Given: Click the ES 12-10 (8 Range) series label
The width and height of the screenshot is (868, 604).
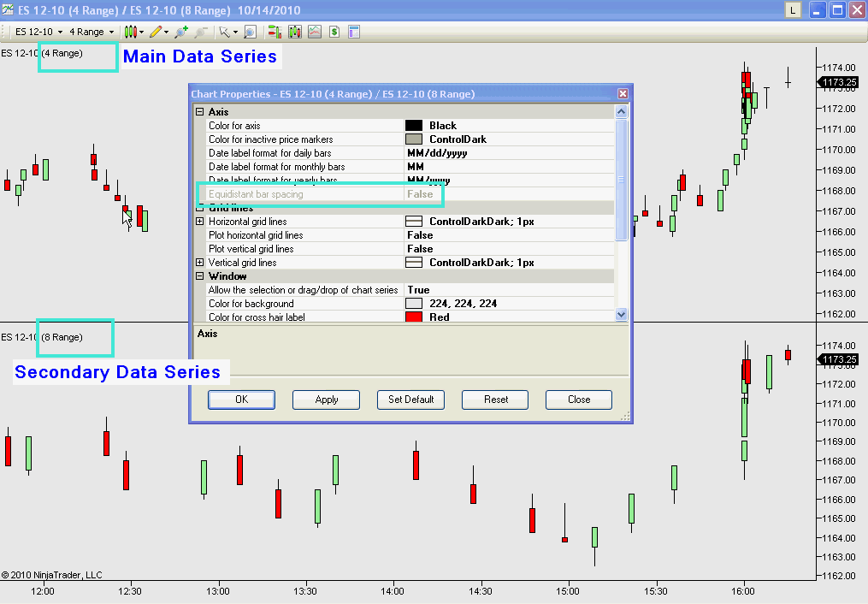Looking at the screenshot, I should coord(42,337).
